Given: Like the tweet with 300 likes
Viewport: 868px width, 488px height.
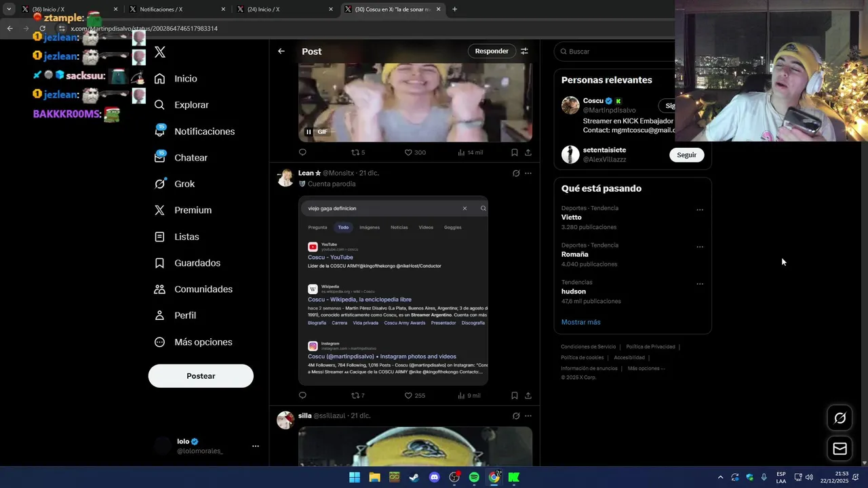Looking at the screenshot, I should pos(415,152).
